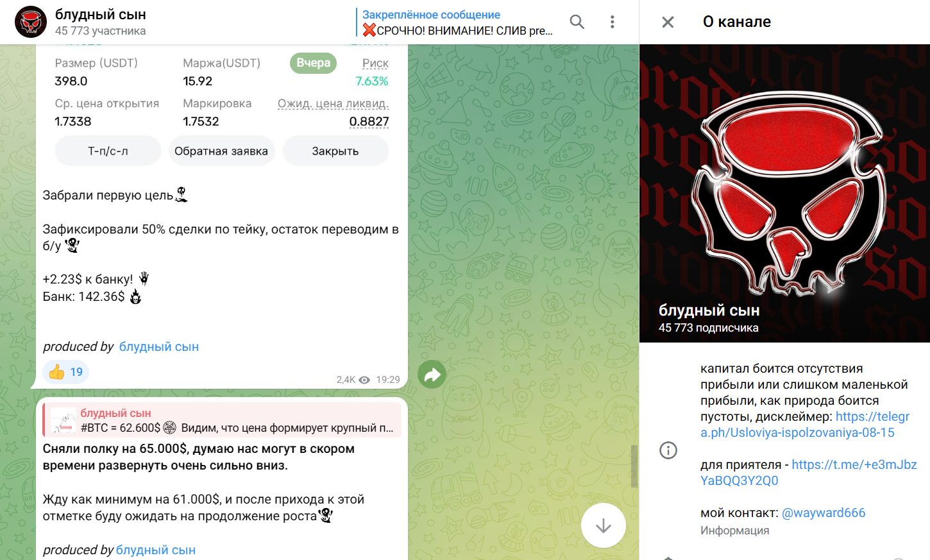The width and height of the screenshot is (930, 560).
Task: Click the Забрали первую цель line
Action: point(115,195)
